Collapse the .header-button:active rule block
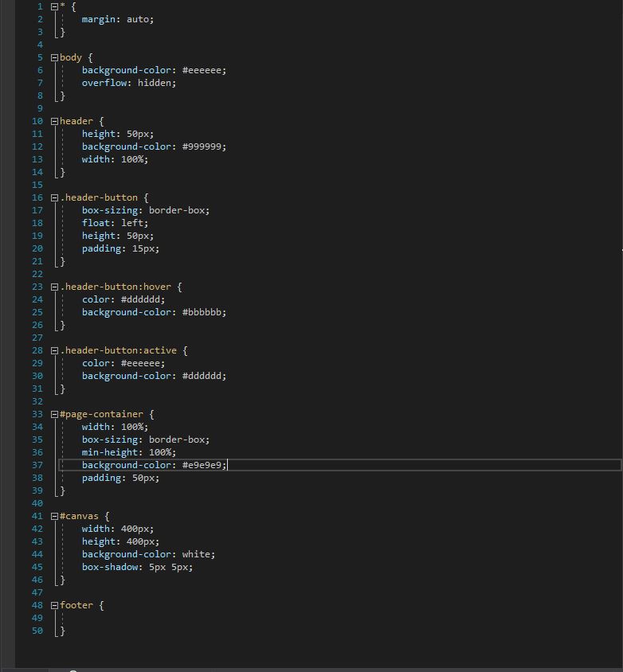Image resolution: width=623 pixels, height=672 pixels. click(54, 351)
